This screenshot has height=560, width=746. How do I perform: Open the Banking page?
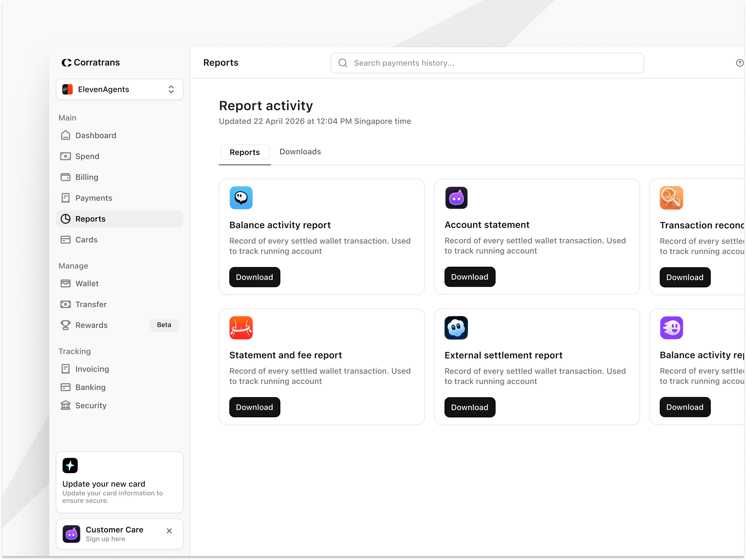pos(120,387)
